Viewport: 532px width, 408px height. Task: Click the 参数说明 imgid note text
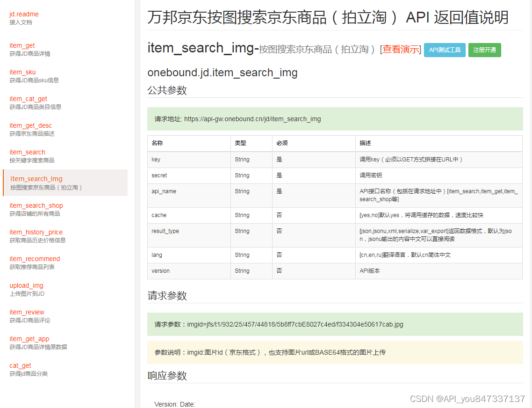(x=270, y=352)
